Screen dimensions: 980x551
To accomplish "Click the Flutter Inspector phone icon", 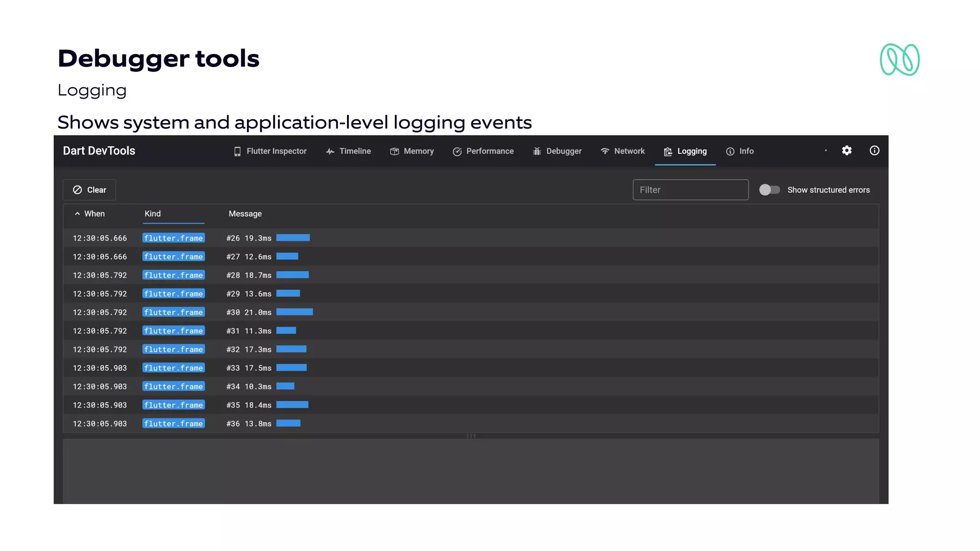I will (237, 152).
